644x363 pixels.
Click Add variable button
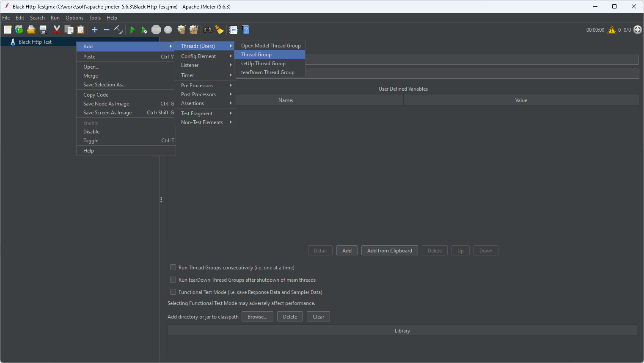pos(347,250)
